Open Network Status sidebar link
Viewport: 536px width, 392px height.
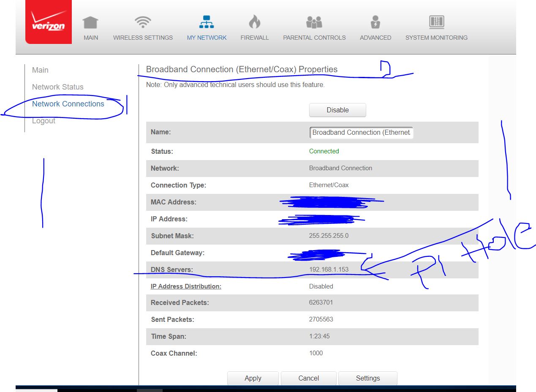pyautogui.click(x=58, y=87)
